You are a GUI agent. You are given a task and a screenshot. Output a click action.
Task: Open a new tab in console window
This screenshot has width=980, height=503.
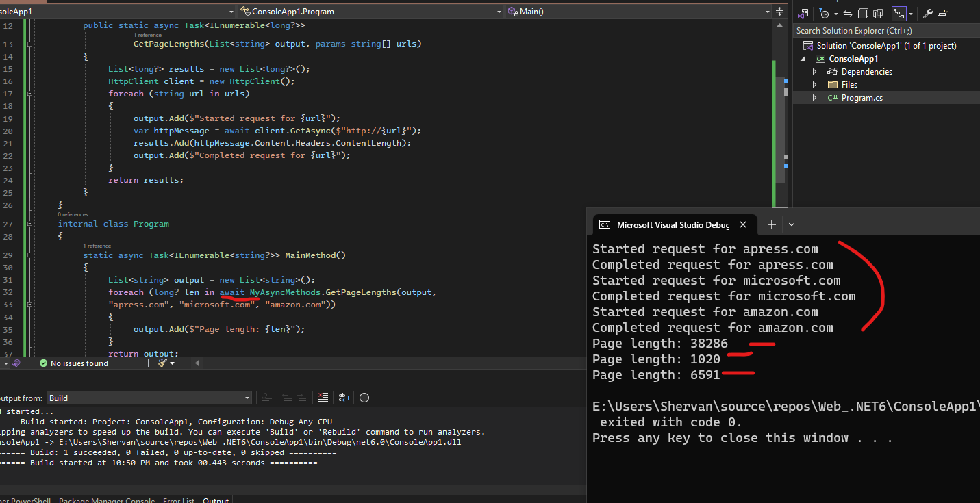click(x=771, y=224)
